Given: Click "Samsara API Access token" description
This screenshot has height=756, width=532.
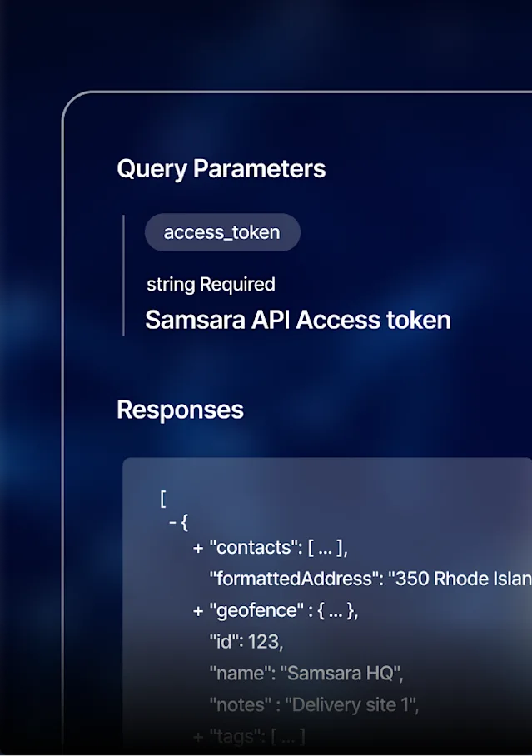Looking at the screenshot, I should pos(298,320).
